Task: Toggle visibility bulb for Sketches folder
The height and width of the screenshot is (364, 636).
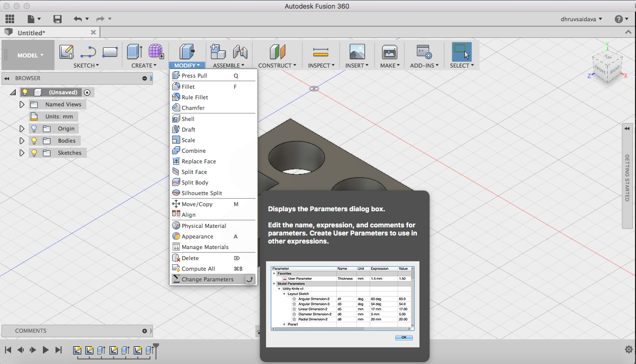Action: (x=34, y=153)
